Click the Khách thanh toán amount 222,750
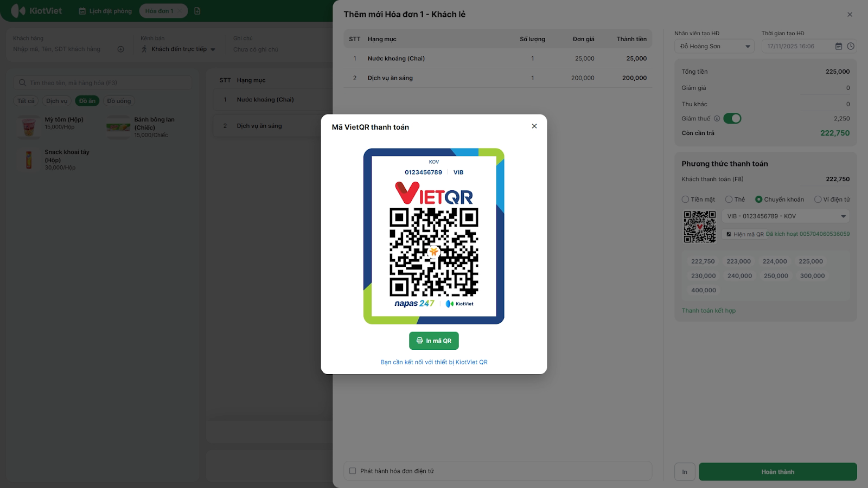The image size is (868, 488). (838, 179)
